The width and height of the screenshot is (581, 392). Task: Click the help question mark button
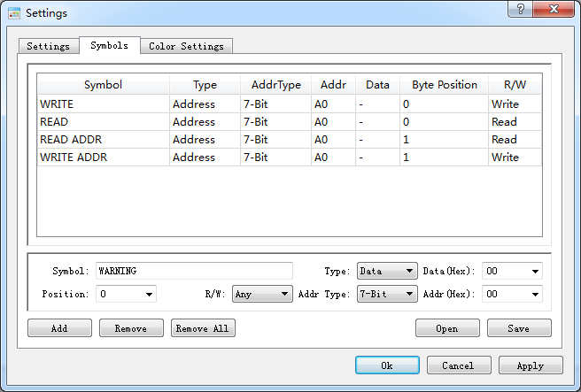520,9
